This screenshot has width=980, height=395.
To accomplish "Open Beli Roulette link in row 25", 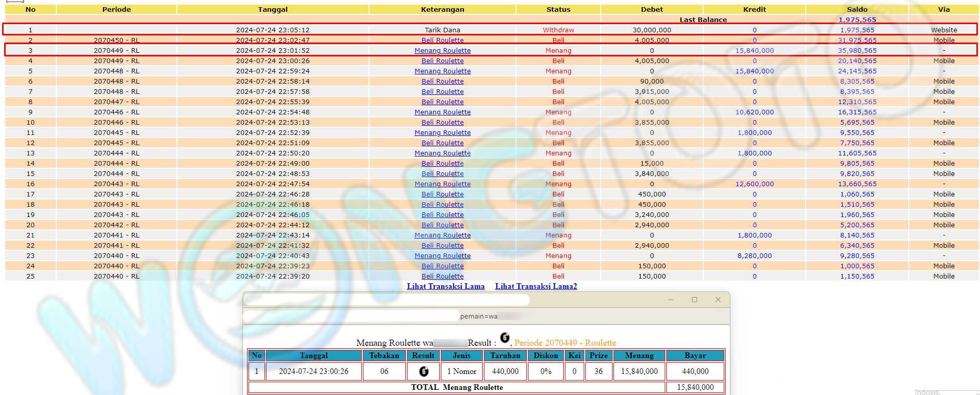I will pos(442,276).
